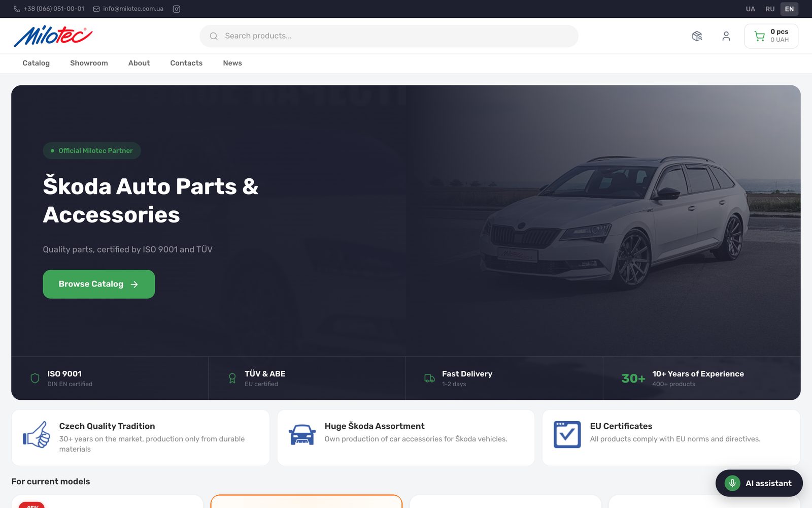812x508 pixels.
Task: Open the order tracking package icon
Action: click(697, 36)
